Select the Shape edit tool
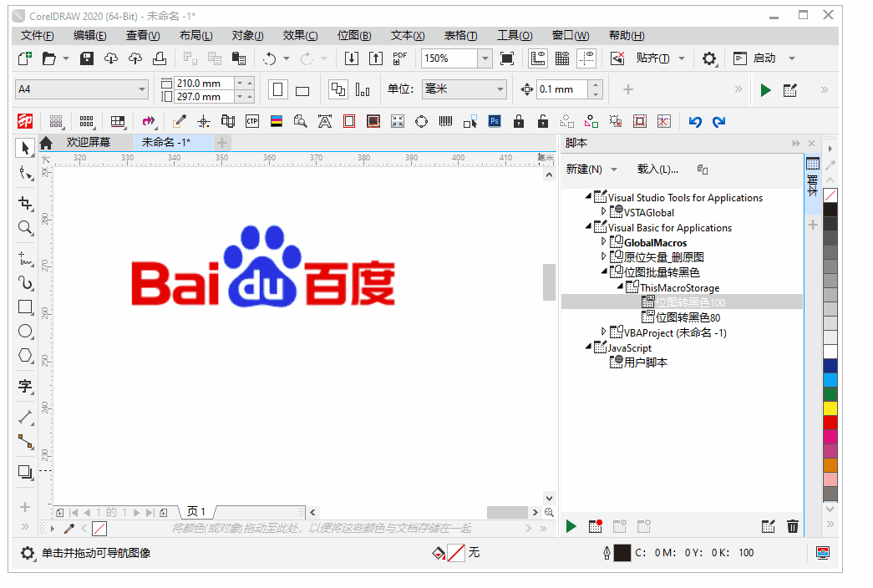 pos(25,173)
